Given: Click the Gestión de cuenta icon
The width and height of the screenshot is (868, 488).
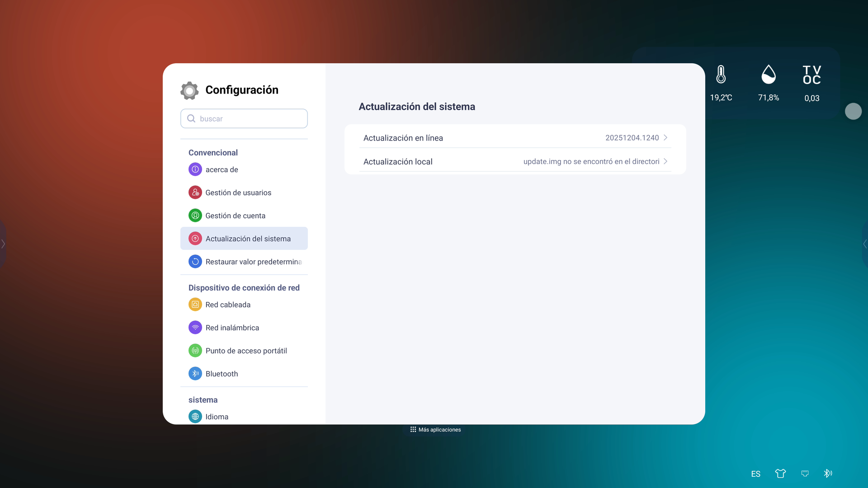Looking at the screenshot, I should pos(195,216).
